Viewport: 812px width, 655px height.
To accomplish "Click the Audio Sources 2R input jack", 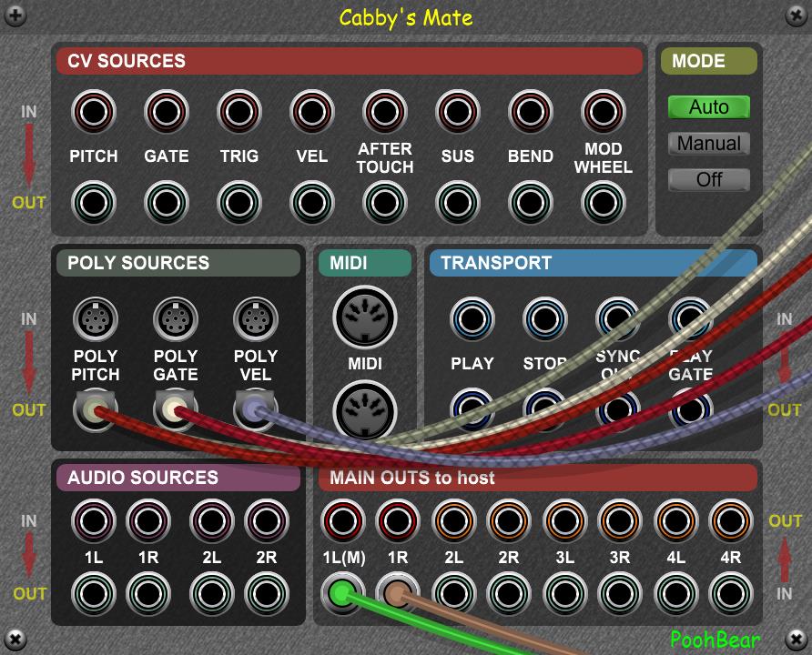I will coord(266,521).
